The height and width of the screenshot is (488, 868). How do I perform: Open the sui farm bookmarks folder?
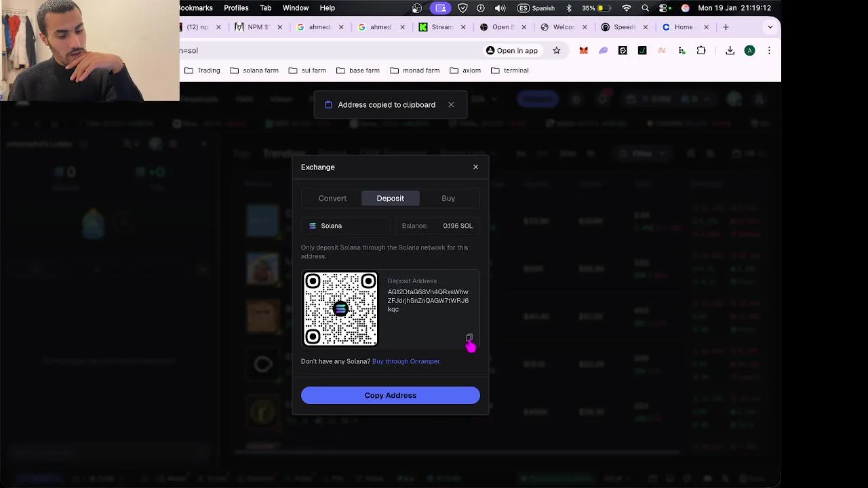[307, 70]
